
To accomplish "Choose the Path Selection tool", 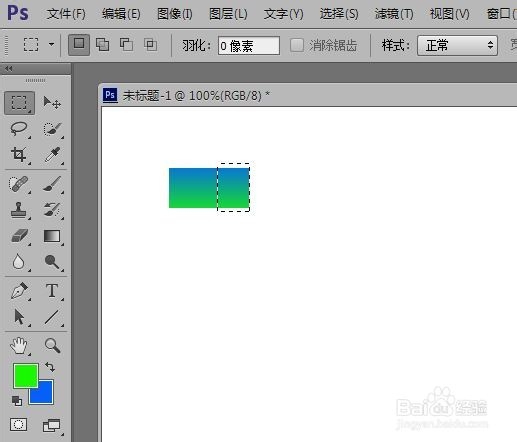I will click(19, 317).
